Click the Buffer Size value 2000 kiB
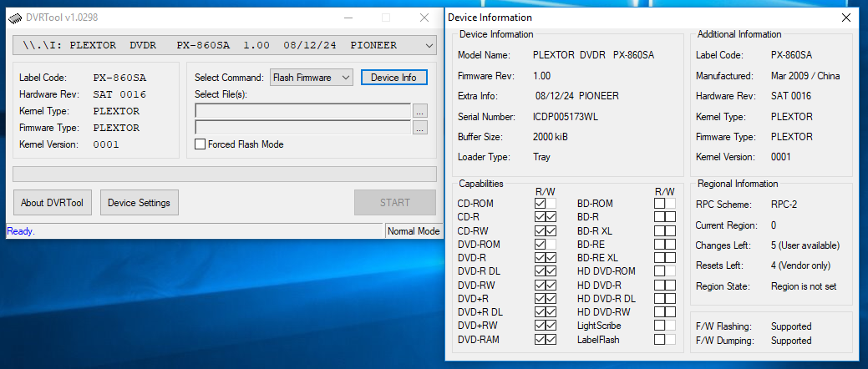The width and height of the screenshot is (868, 369). 551,137
